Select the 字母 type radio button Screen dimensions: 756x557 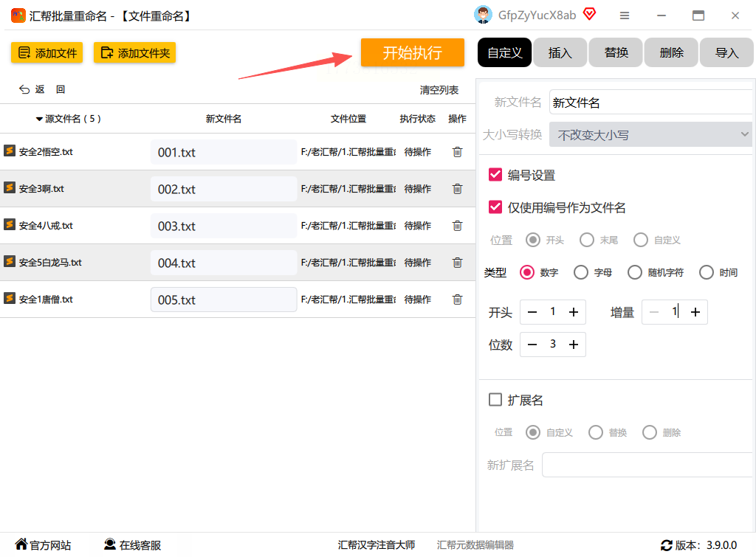point(581,272)
